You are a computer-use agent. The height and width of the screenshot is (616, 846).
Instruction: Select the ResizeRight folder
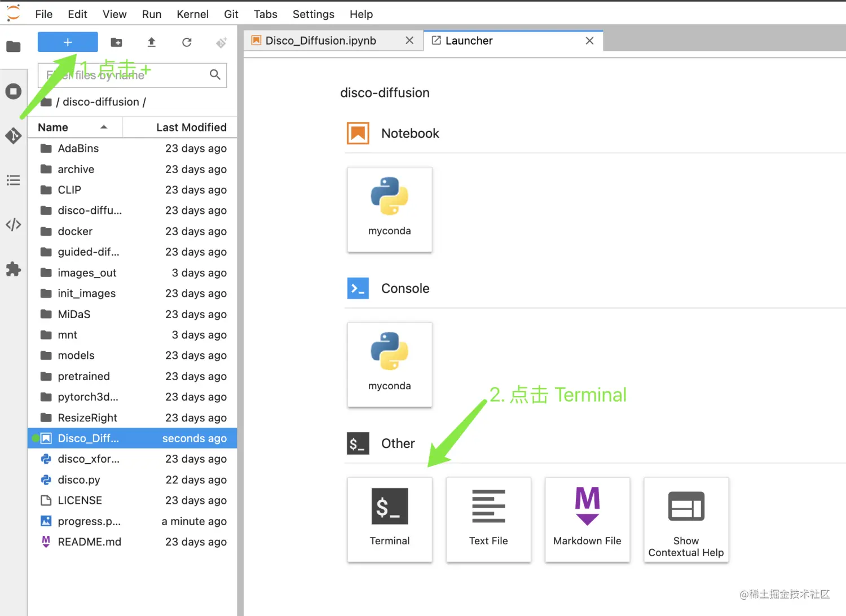132,418
